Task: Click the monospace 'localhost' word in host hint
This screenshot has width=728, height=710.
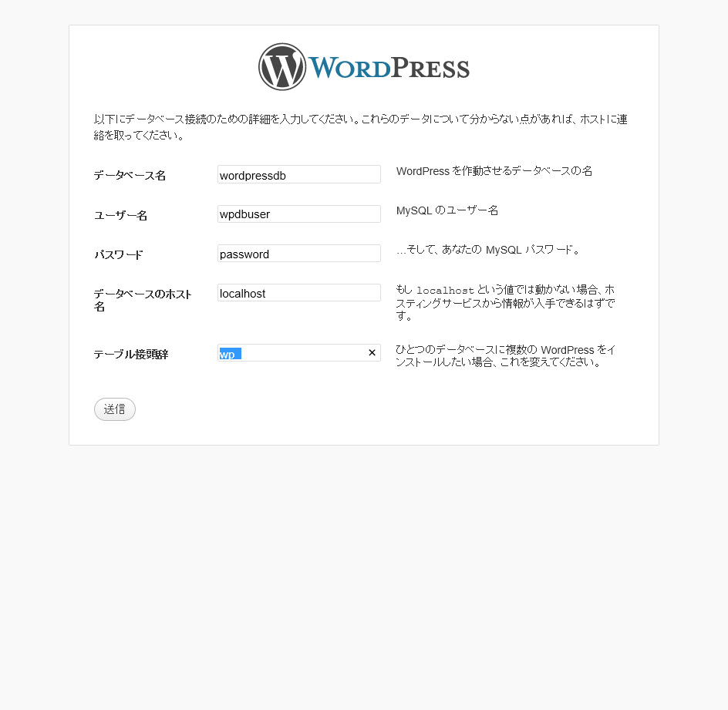Action: point(445,291)
